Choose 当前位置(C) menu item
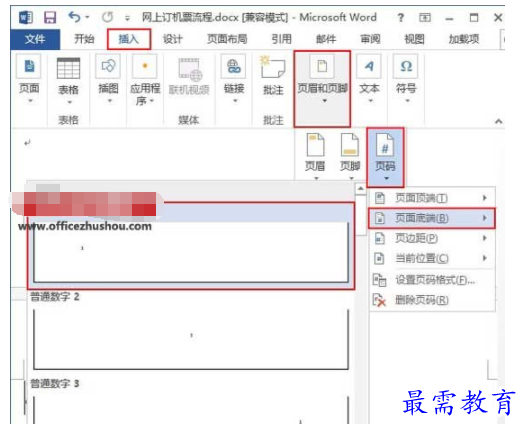 coord(432,258)
